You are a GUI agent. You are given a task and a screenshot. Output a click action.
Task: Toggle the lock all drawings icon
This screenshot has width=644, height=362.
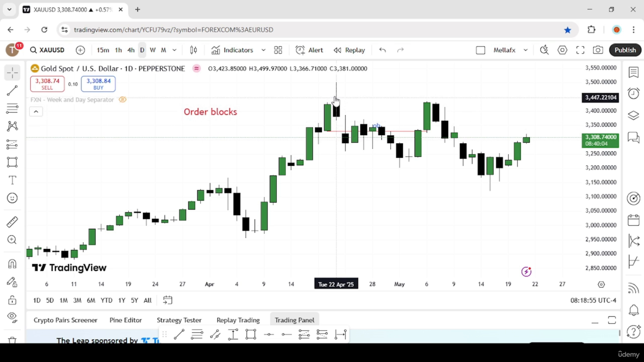[x=12, y=300]
